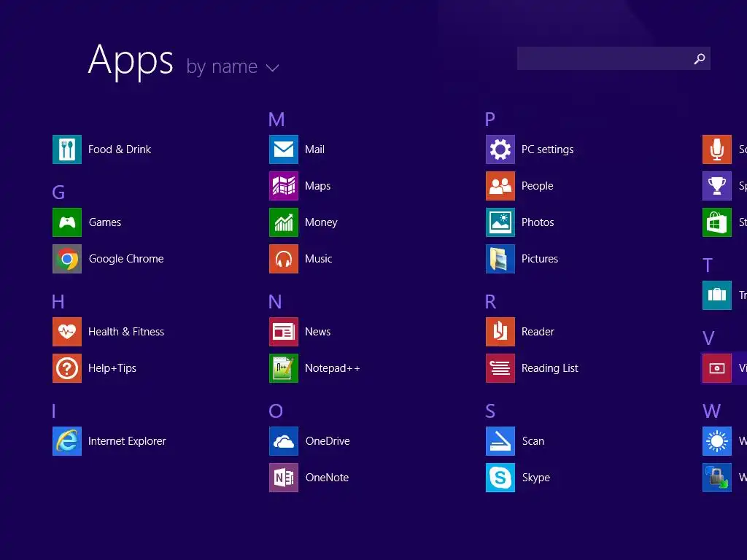Open the Health & Fitness tile
The height and width of the screenshot is (560, 747).
(66, 332)
